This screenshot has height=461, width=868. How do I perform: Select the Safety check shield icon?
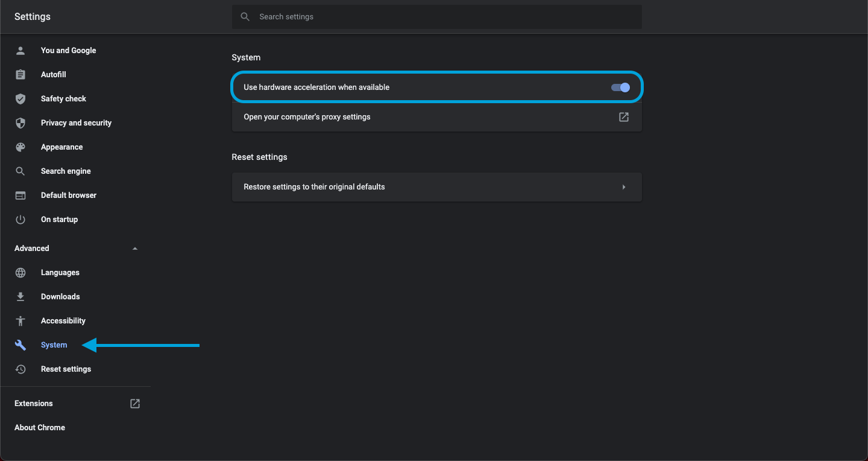point(20,98)
